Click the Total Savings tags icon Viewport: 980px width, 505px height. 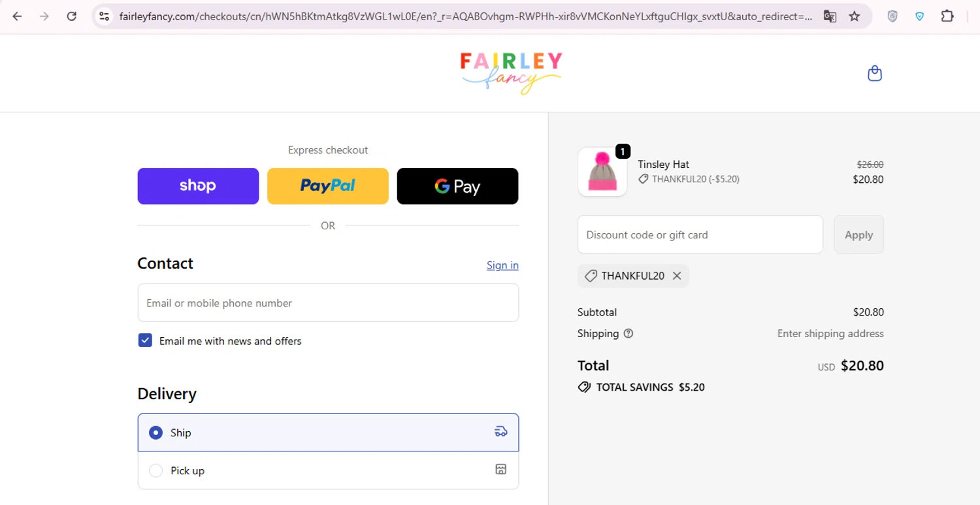click(585, 387)
